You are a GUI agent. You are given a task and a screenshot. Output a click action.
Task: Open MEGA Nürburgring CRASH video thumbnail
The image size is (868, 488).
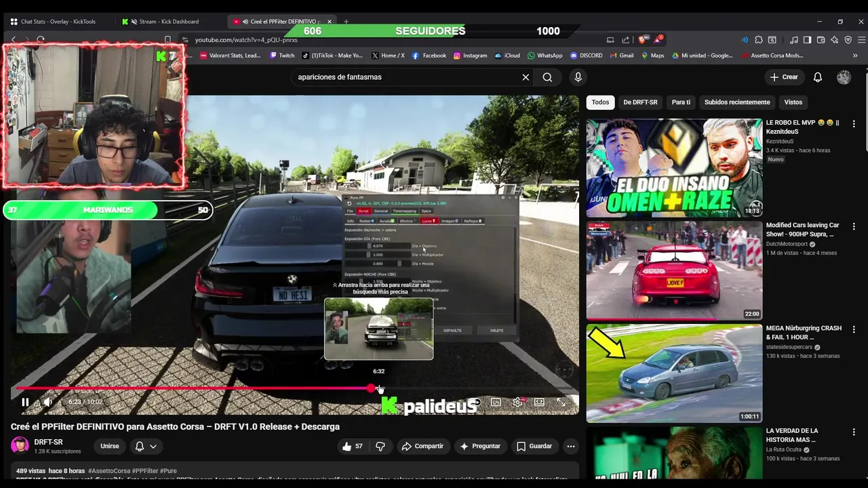[674, 373]
